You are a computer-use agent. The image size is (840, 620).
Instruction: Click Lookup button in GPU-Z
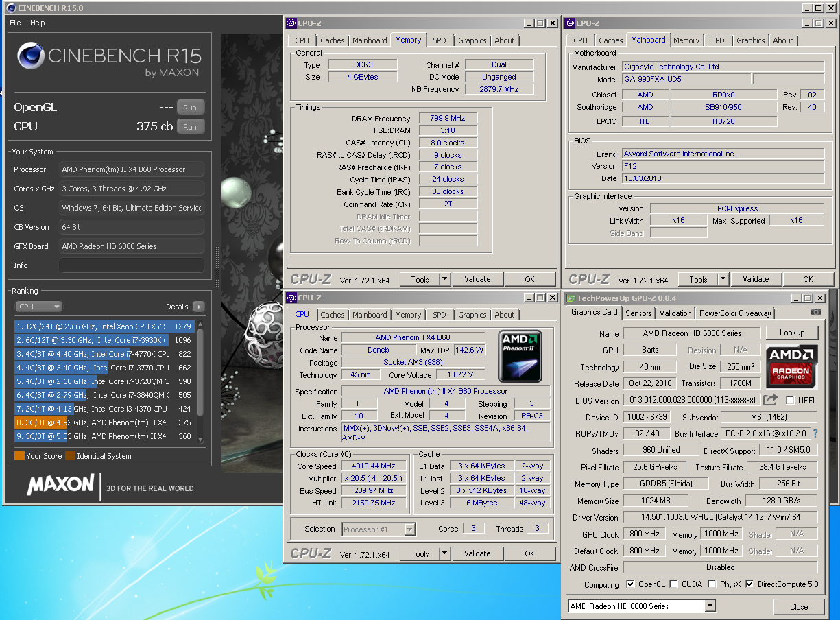click(792, 333)
